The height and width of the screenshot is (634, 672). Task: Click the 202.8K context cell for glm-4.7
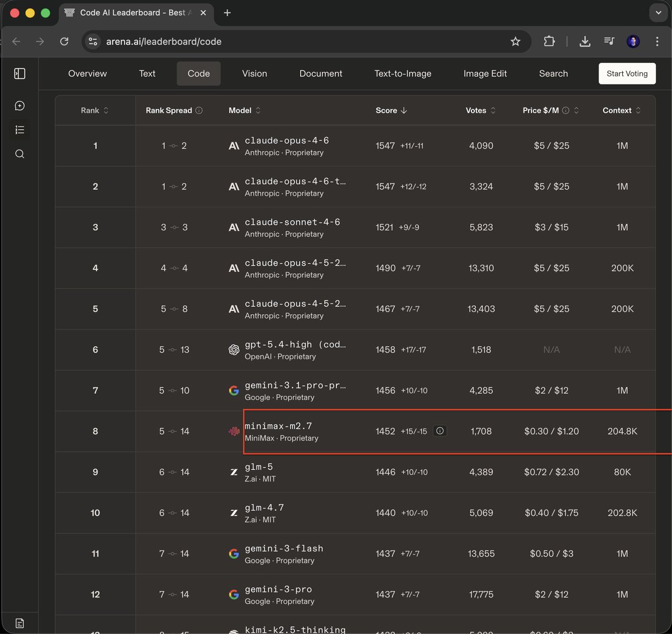[x=622, y=513]
